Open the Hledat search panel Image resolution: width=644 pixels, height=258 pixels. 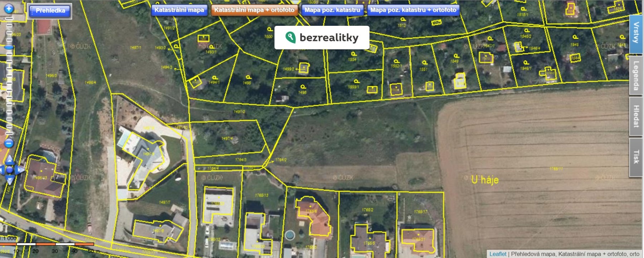coord(636,116)
